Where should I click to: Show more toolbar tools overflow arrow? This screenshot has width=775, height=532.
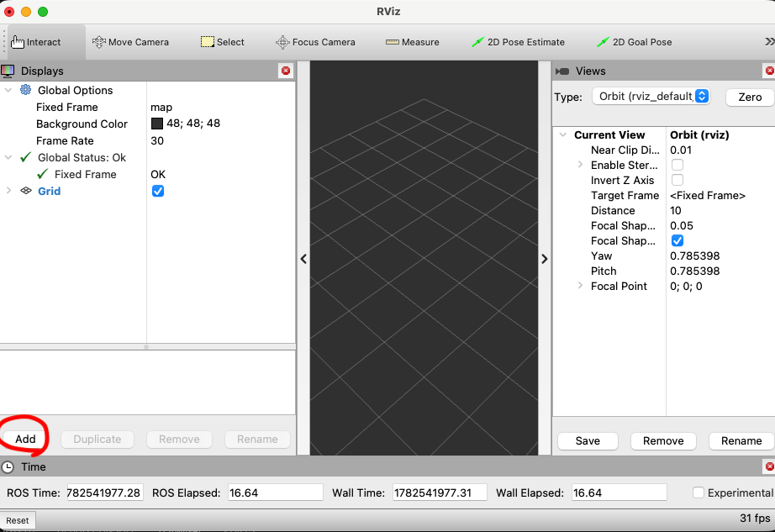(769, 42)
